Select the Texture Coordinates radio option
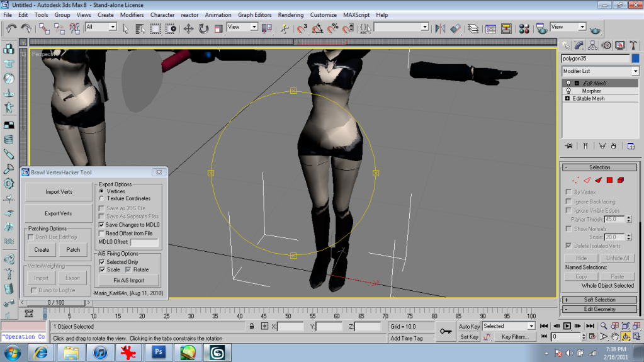This screenshot has height=362, width=644. [101, 198]
